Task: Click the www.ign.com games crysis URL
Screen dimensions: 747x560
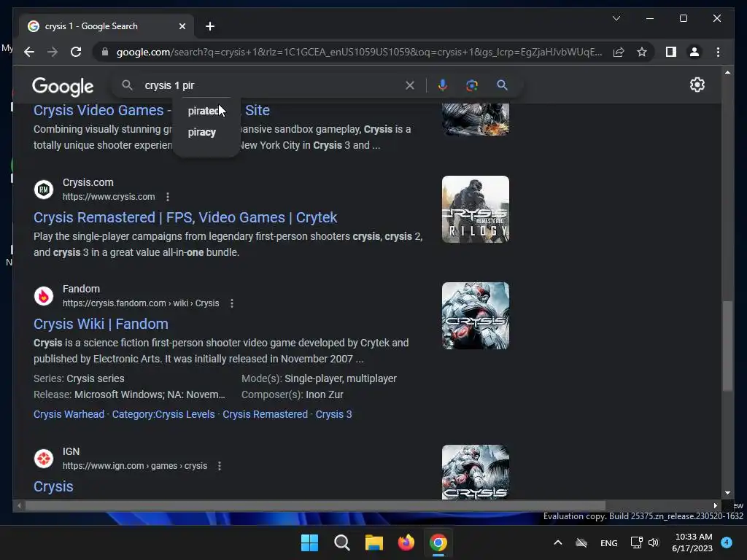Action: (x=135, y=466)
